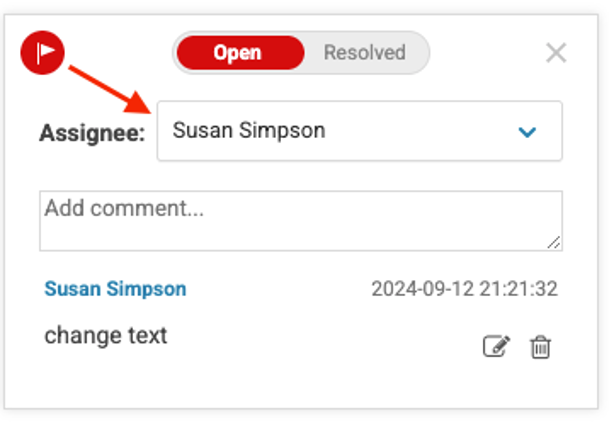Click the timestamp 2024-09-12 21:21:32
The image size is (610, 430).
[x=464, y=289]
